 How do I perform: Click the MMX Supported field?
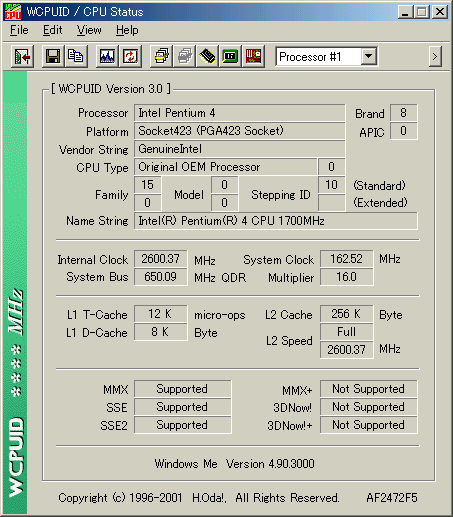pos(183,389)
